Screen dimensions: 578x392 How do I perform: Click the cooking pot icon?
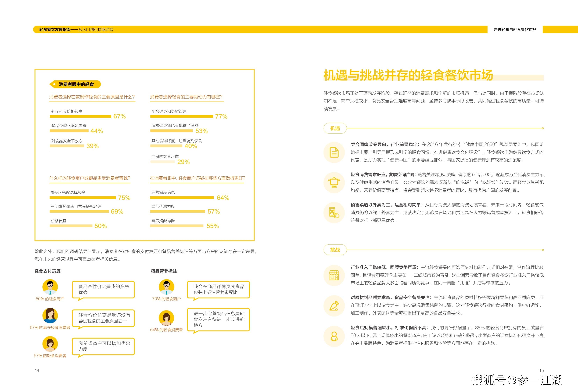pyautogui.click(x=334, y=182)
